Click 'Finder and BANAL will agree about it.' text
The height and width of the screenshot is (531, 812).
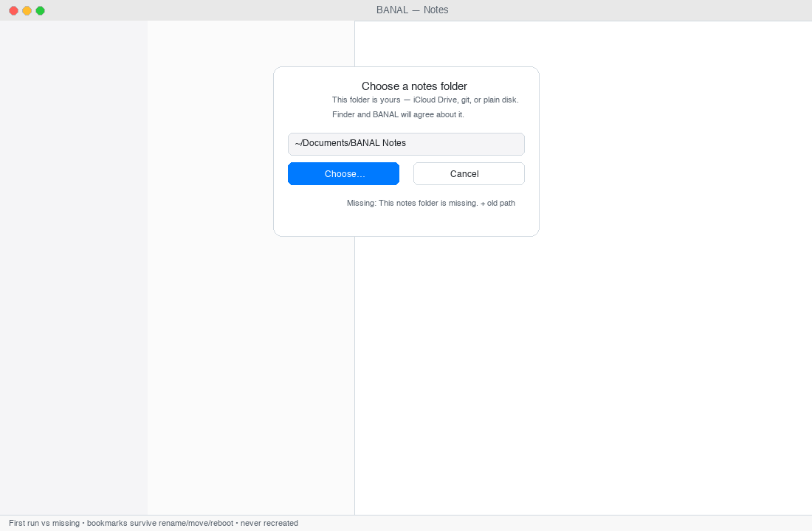[398, 114]
